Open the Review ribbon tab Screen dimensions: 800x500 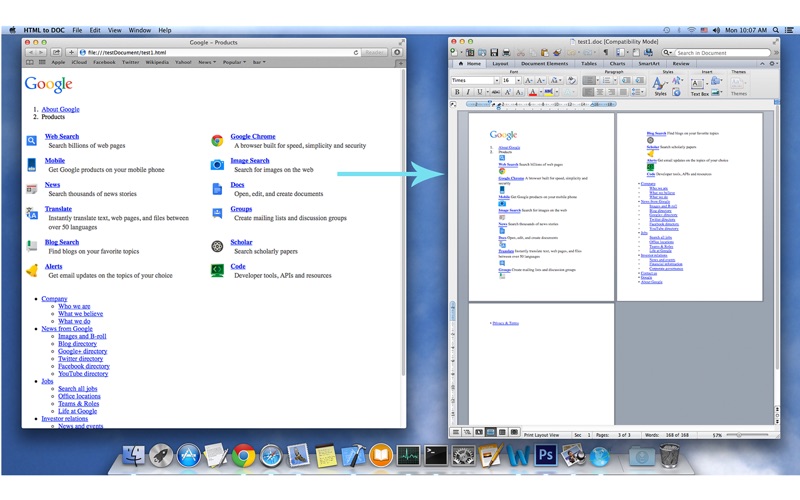tap(681, 64)
